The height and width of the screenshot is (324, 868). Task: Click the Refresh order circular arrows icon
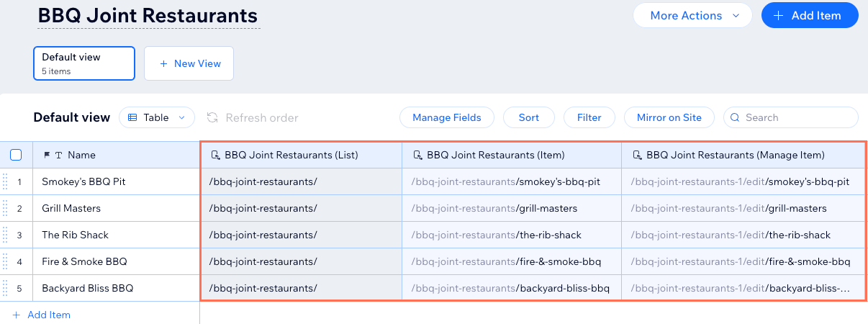pos(212,117)
